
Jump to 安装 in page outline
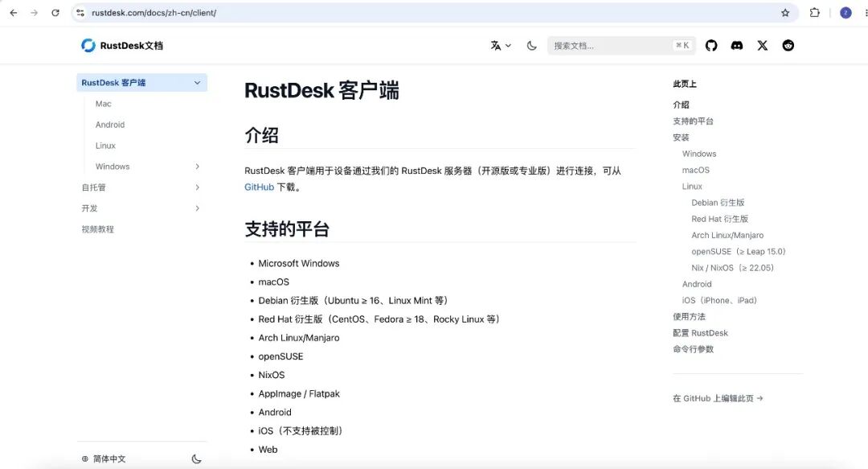(681, 138)
